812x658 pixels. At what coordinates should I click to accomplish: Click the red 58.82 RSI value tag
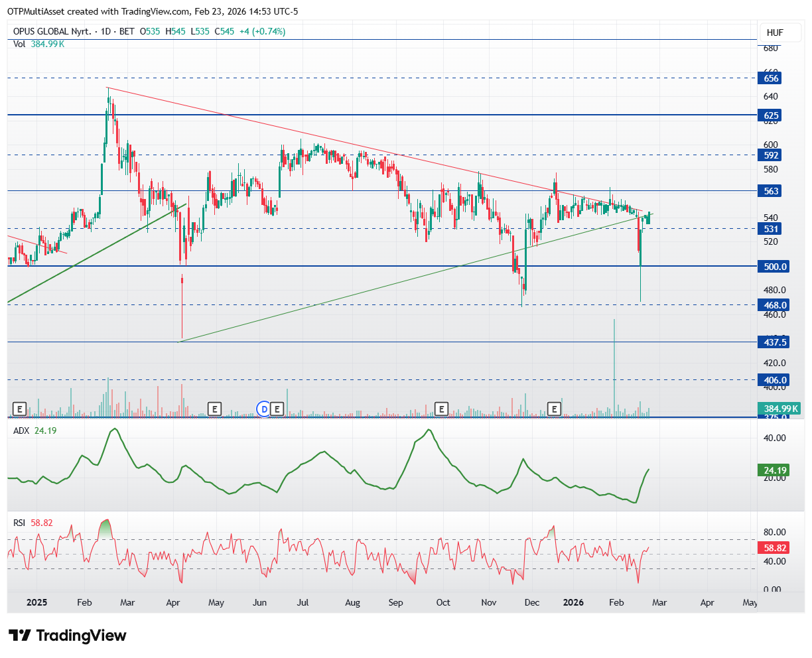[x=776, y=548]
